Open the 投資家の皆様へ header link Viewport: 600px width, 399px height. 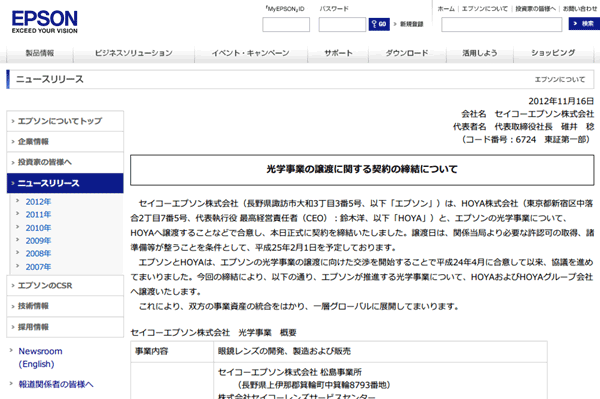pos(535,9)
